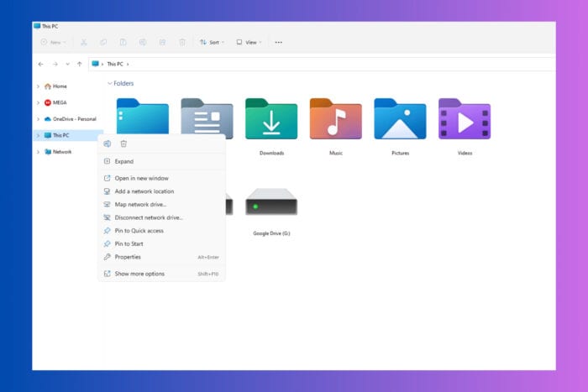This screenshot has height=392, width=588.
Task: Open the Sort dropdown
Action: point(212,42)
